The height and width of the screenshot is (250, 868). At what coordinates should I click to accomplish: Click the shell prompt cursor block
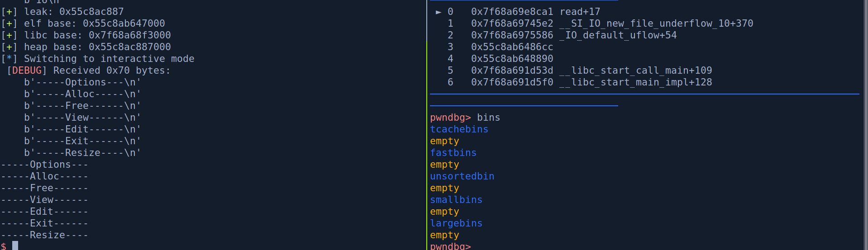pos(15,245)
